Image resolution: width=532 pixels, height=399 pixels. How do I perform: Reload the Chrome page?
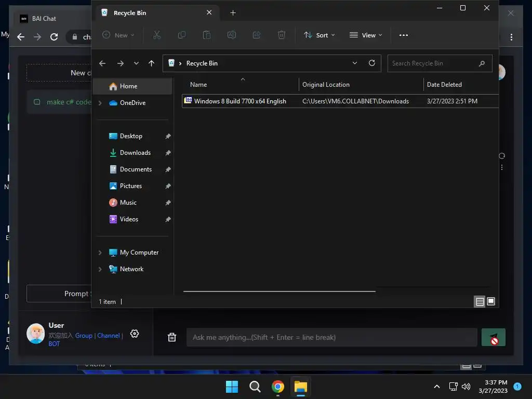tap(54, 37)
